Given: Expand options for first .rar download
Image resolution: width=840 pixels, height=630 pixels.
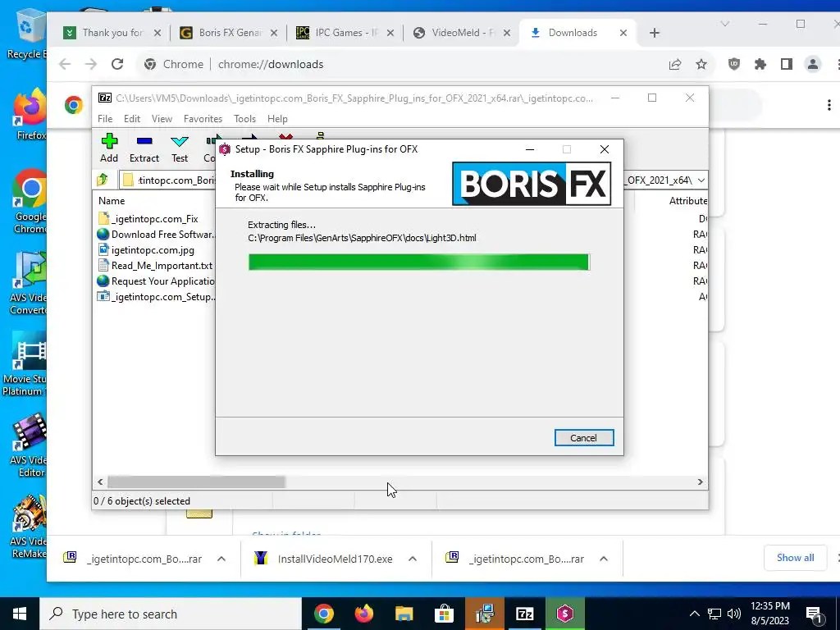Looking at the screenshot, I should pyautogui.click(x=221, y=559).
